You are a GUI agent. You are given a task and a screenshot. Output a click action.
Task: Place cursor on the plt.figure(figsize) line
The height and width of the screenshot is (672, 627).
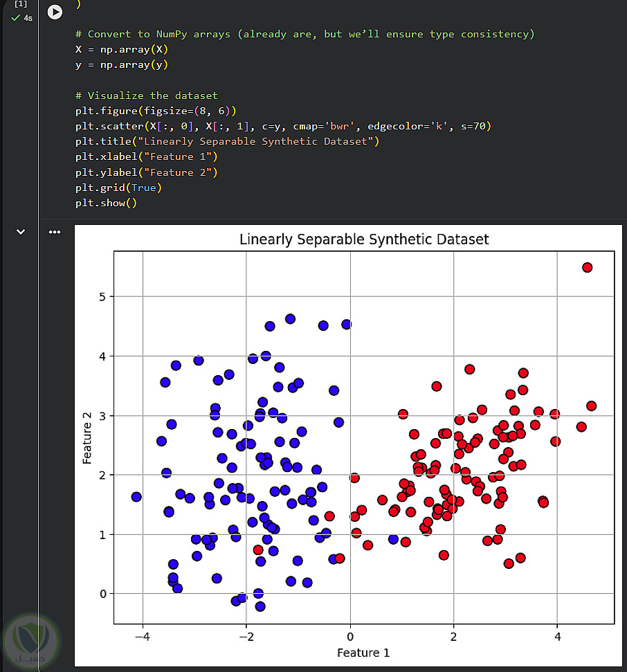(156, 111)
